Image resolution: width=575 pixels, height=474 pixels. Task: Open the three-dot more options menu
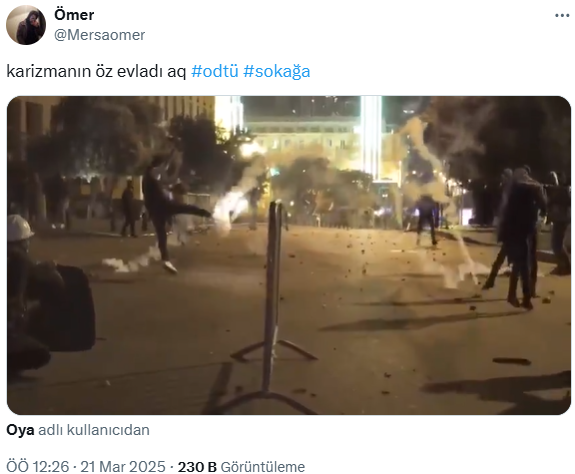click(x=562, y=15)
